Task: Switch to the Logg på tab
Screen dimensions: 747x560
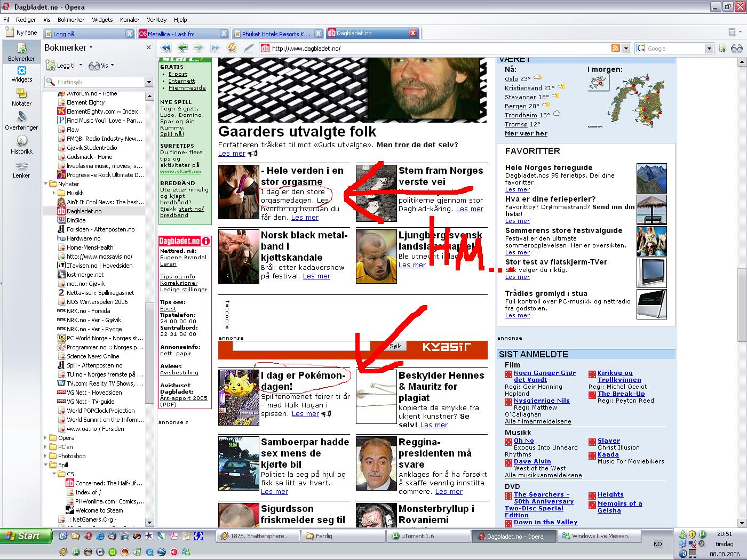Action: [85, 34]
